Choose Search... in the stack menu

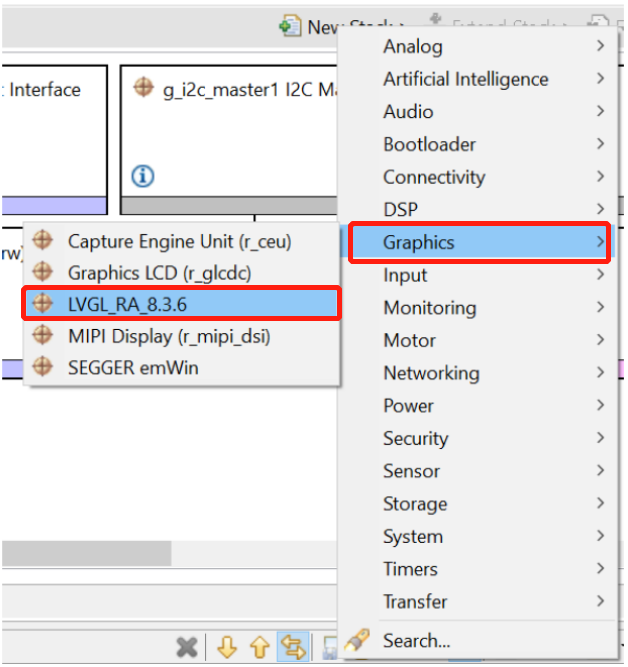click(478, 641)
